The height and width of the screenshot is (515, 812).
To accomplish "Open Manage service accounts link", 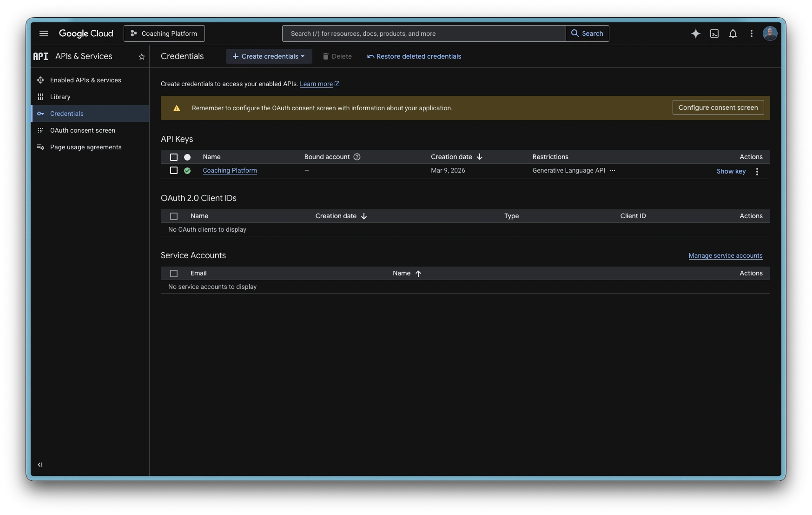I will [725, 255].
